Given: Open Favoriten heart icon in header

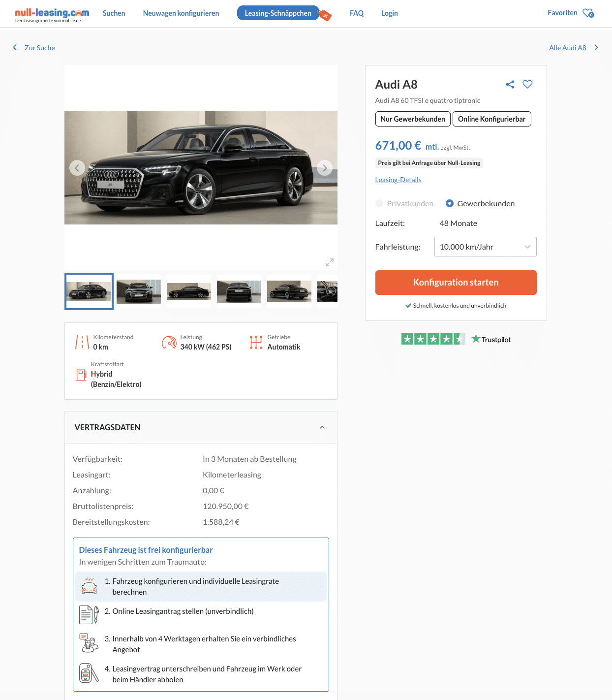Looking at the screenshot, I should pyautogui.click(x=588, y=13).
